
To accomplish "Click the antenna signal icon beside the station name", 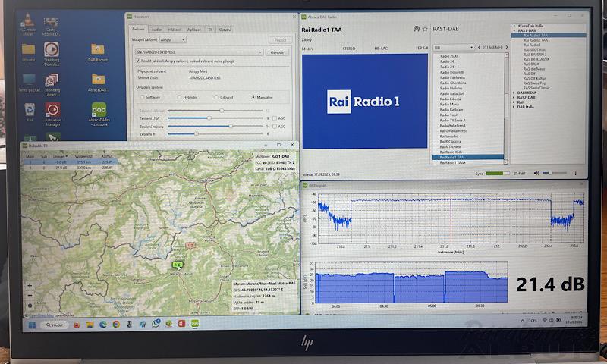I will (x=417, y=30).
